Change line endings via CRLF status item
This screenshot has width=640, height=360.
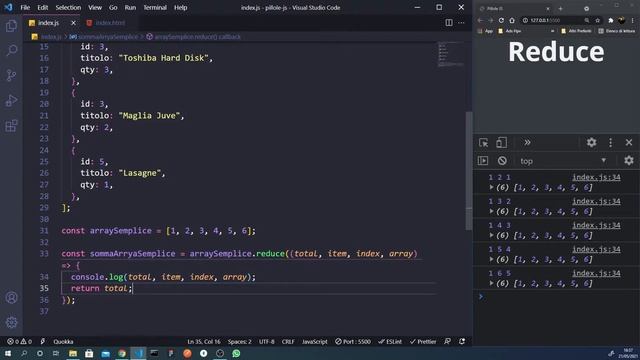288,342
